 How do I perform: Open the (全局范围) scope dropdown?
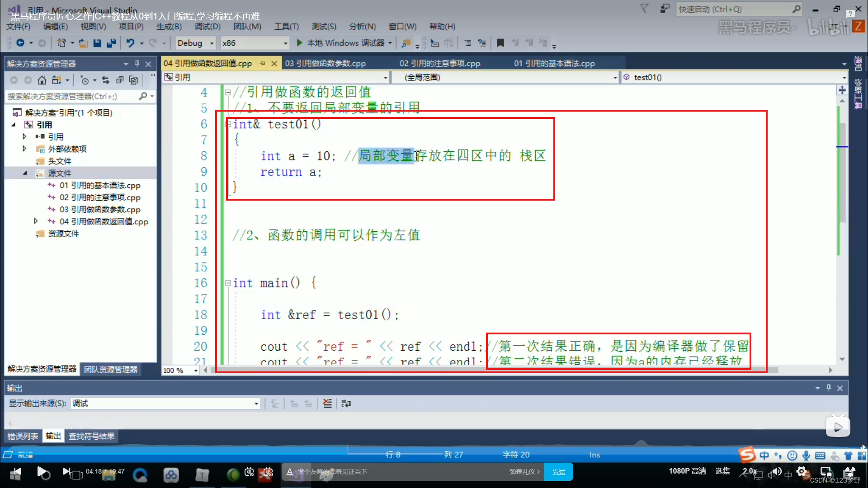click(505, 77)
